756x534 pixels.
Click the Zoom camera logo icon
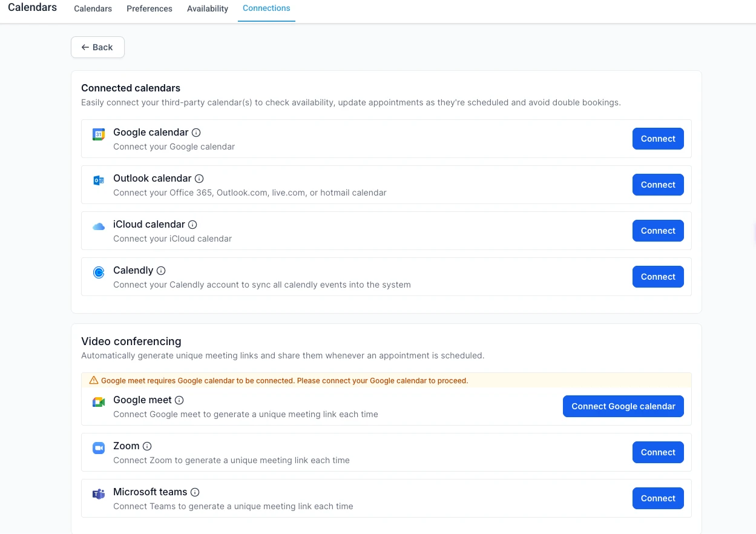(x=99, y=448)
